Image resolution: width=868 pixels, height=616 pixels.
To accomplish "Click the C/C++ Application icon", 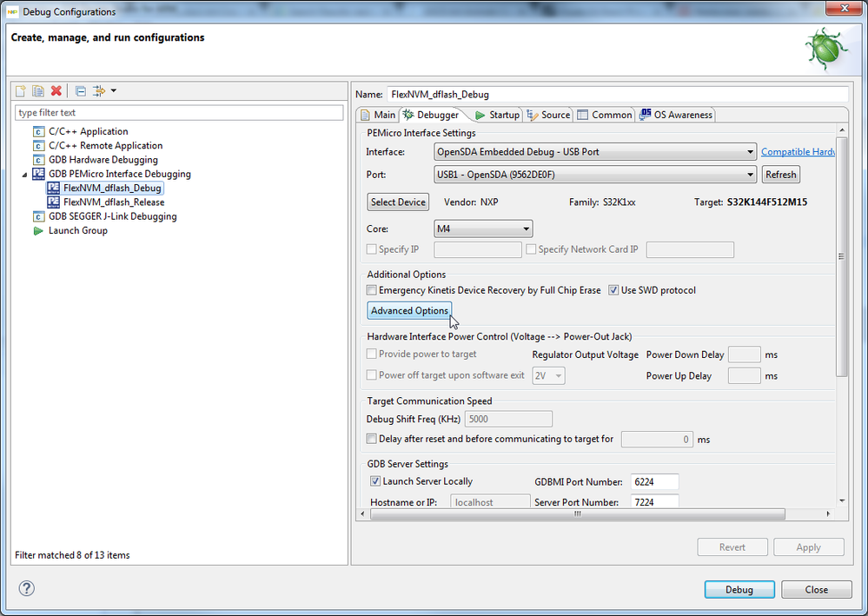I will tap(38, 132).
